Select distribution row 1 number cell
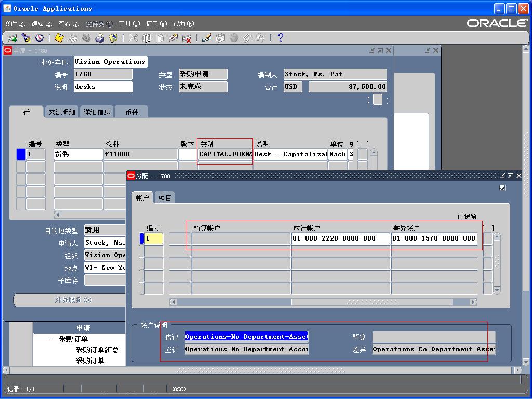 click(x=154, y=238)
